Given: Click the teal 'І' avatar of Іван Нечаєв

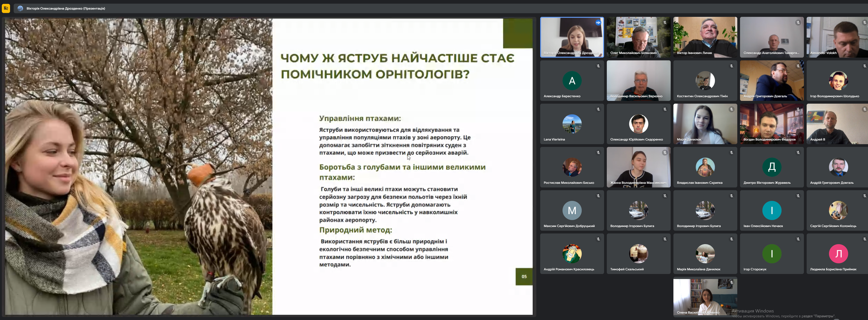Looking at the screenshot, I should click(772, 210).
